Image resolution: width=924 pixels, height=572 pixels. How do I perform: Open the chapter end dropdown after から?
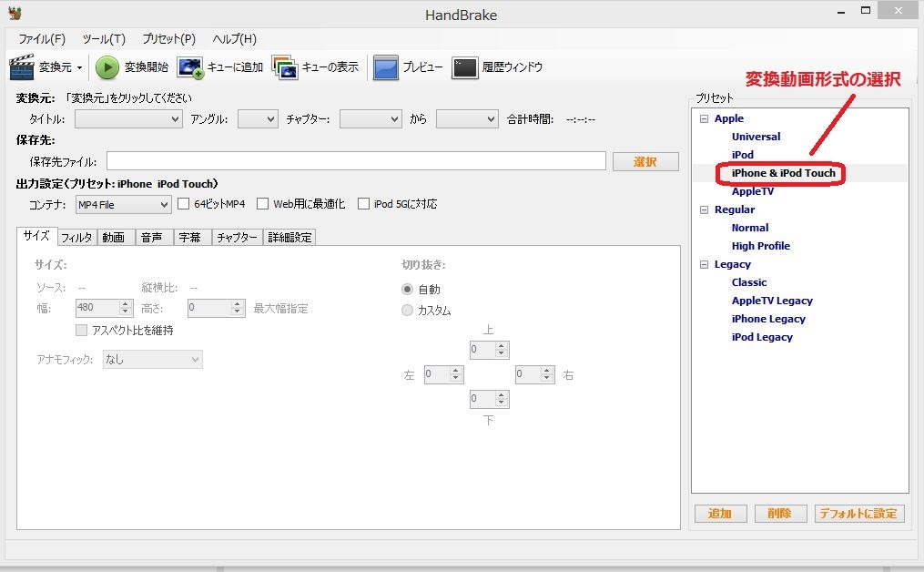pos(467,119)
